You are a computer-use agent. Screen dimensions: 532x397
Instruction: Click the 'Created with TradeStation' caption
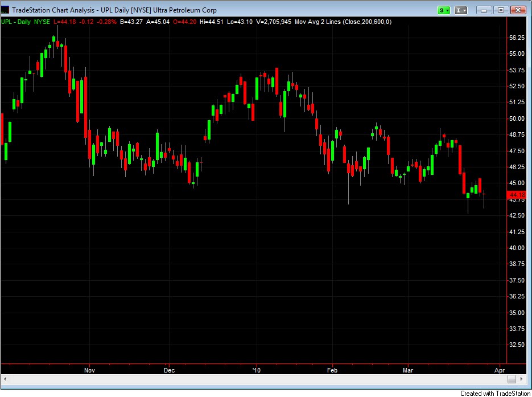(496, 393)
